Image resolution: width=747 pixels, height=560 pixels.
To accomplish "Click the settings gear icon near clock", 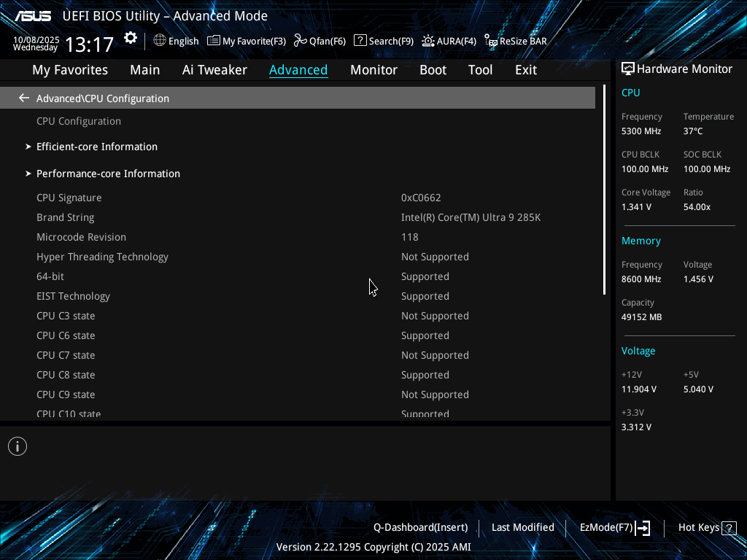I will 131,39.
